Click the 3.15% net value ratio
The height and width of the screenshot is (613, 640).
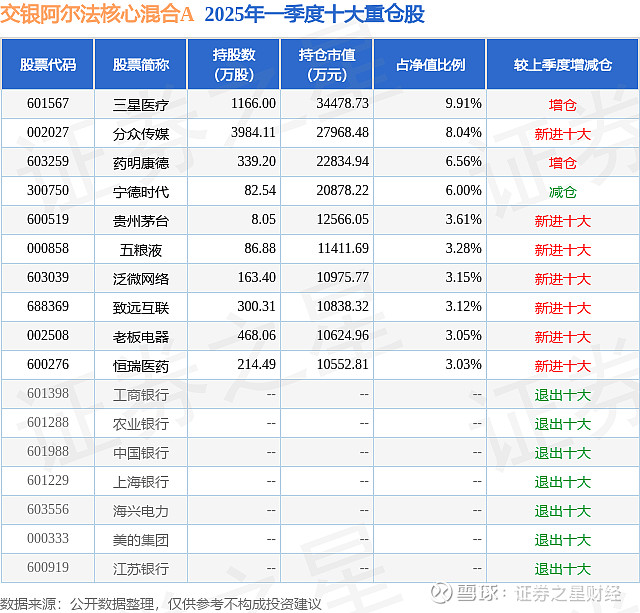tap(463, 278)
